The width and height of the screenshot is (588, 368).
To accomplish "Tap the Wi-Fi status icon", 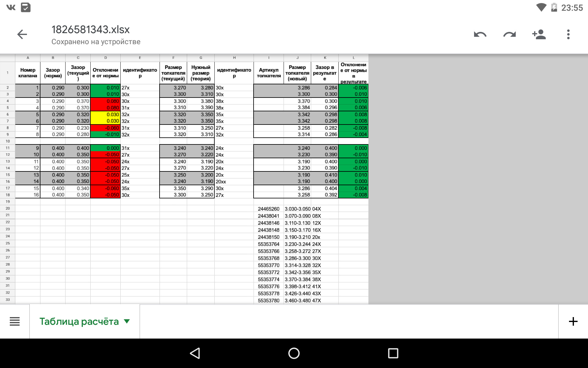I will tap(541, 8).
